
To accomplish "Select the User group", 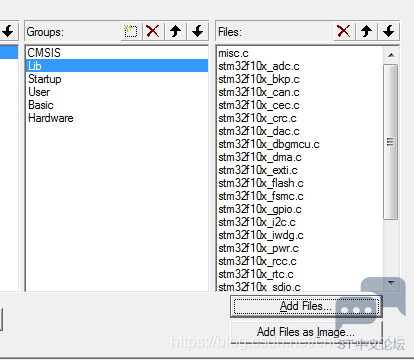I will [117, 92].
